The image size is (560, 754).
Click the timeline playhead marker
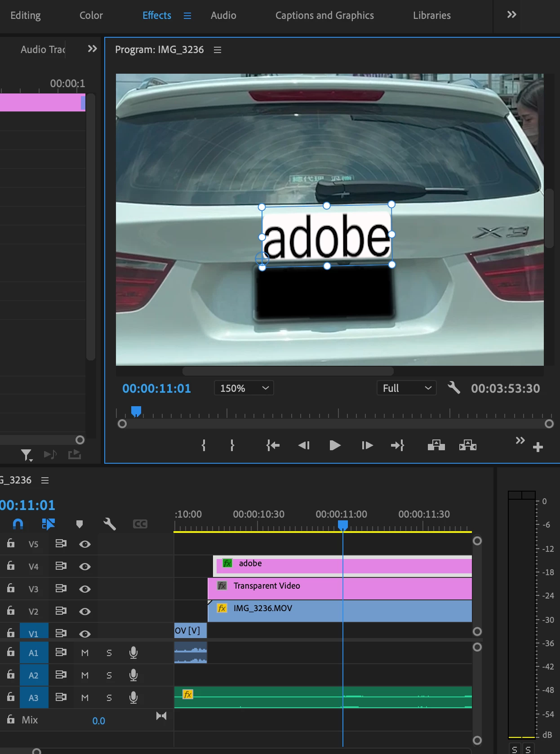343,525
